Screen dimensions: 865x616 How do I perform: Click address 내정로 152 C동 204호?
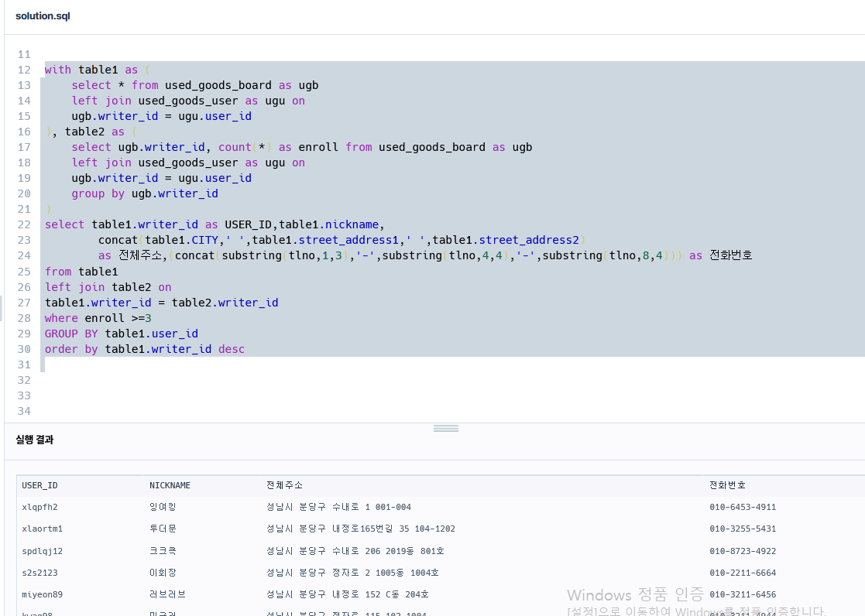click(380, 594)
